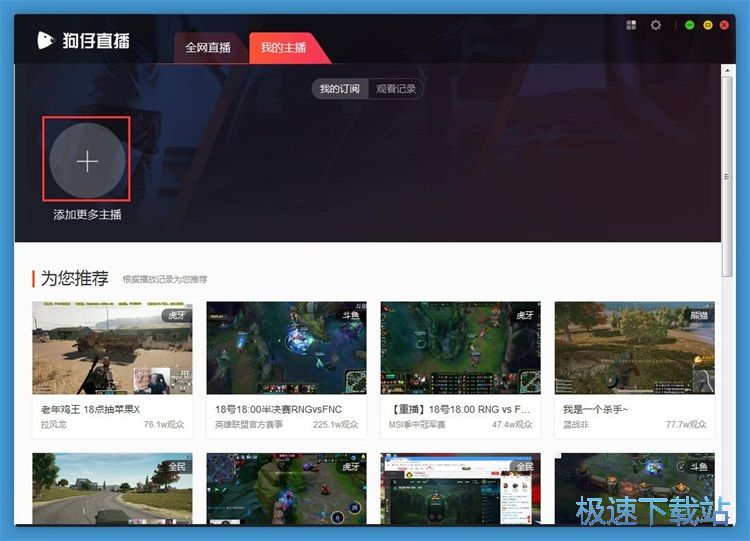Viewport: 750px width, 541px height.
Task: Click the 添加更多主播 label
Action: click(87, 214)
